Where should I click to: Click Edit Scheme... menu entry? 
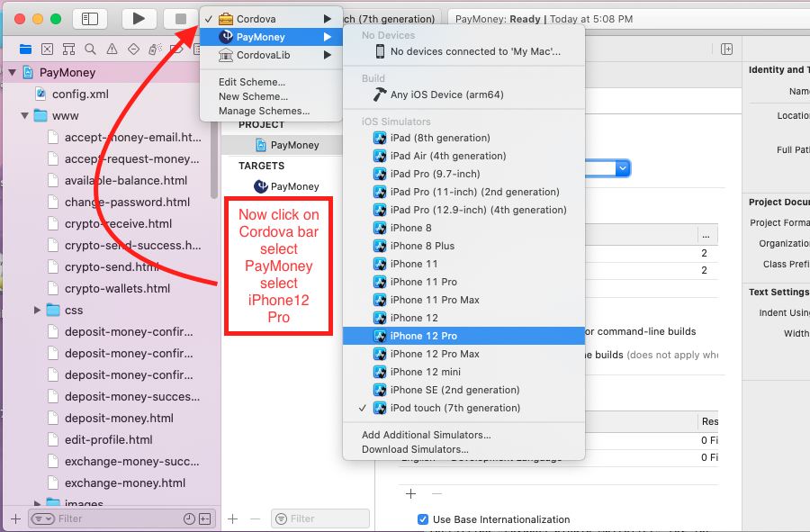click(253, 82)
